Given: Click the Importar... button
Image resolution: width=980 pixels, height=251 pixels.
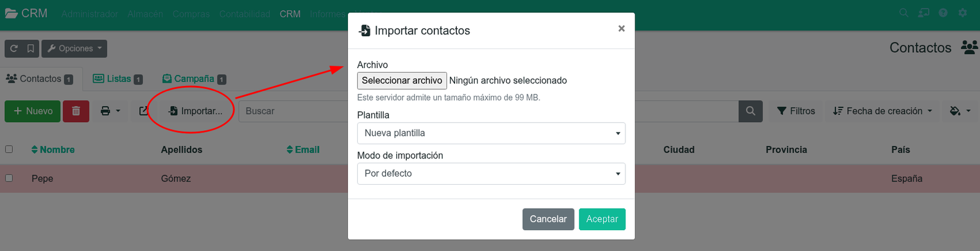Looking at the screenshot, I should click(195, 111).
